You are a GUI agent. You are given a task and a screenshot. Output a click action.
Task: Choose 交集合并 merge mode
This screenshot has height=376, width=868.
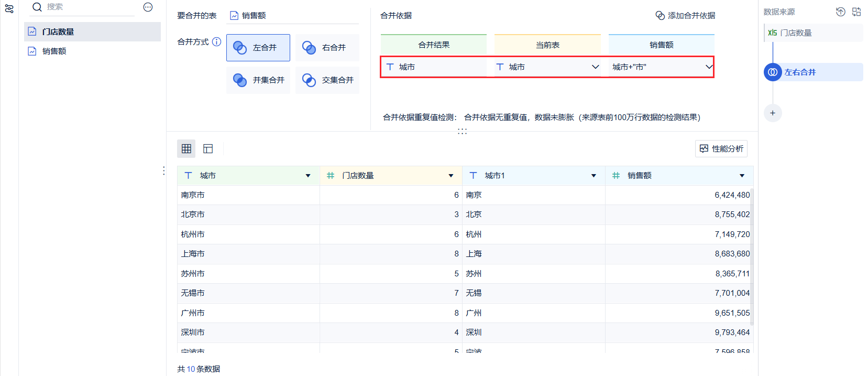coord(327,80)
